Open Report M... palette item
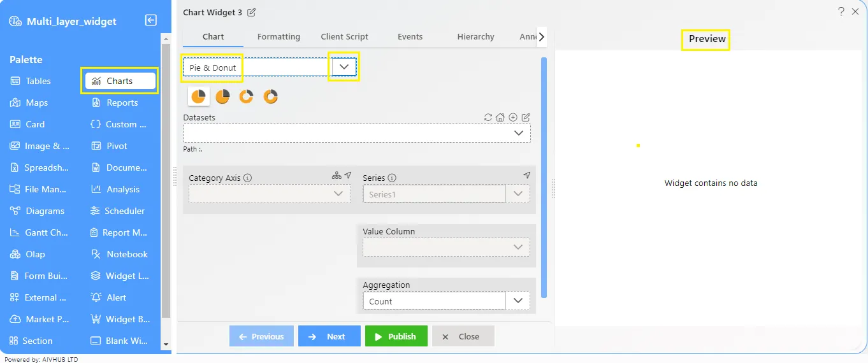868x363 pixels. tap(119, 232)
